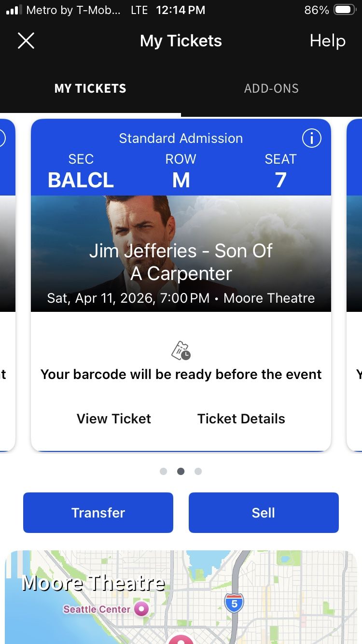This screenshot has height=644, width=362.
Task: Tap the battery status icon
Action: [x=345, y=10]
